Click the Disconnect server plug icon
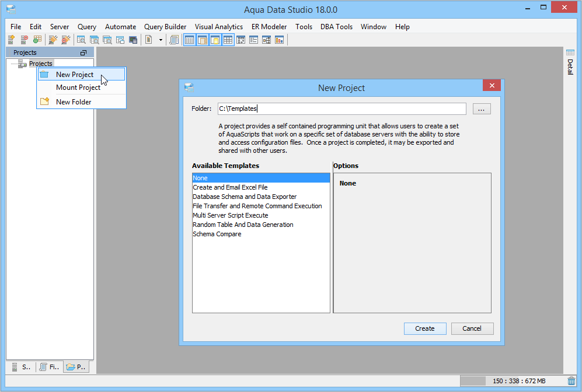 click(x=66, y=40)
